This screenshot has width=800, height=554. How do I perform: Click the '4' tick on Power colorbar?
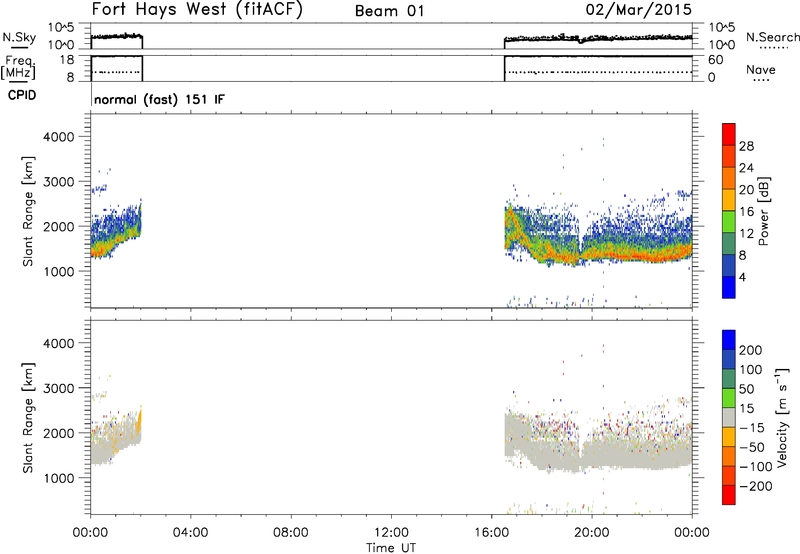[x=742, y=278]
